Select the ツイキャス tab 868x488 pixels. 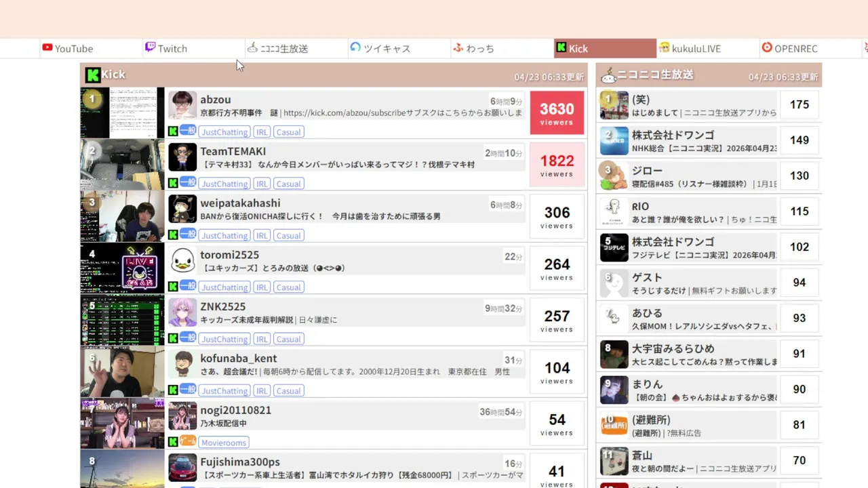coord(399,49)
